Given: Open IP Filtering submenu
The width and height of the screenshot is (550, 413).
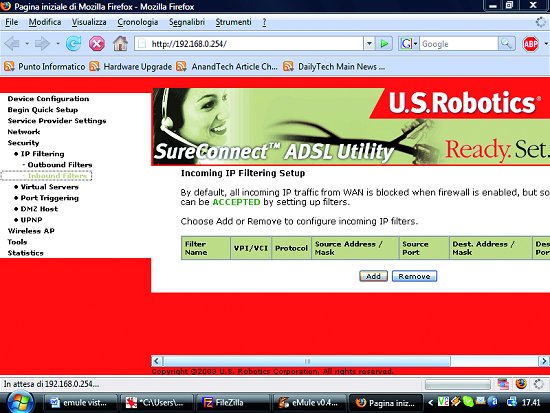Looking at the screenshot, I should coord(42,154).
